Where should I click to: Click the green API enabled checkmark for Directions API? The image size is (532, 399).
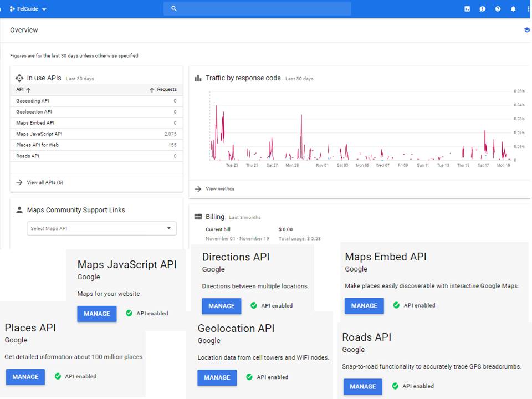point(254,305)
